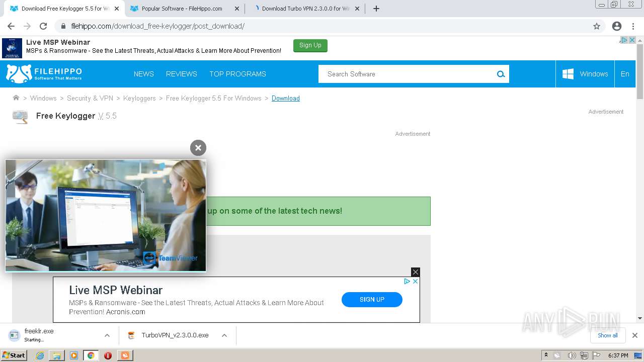Screen dimensions: 644x362
Task: Open the orange app taskbar icon
Action: pos(125,355)
